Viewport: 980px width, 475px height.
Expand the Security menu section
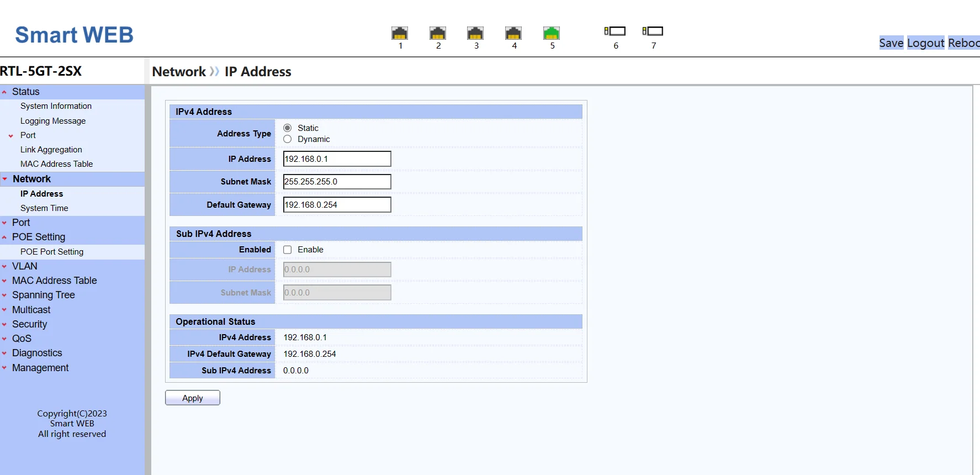point(30,324)
